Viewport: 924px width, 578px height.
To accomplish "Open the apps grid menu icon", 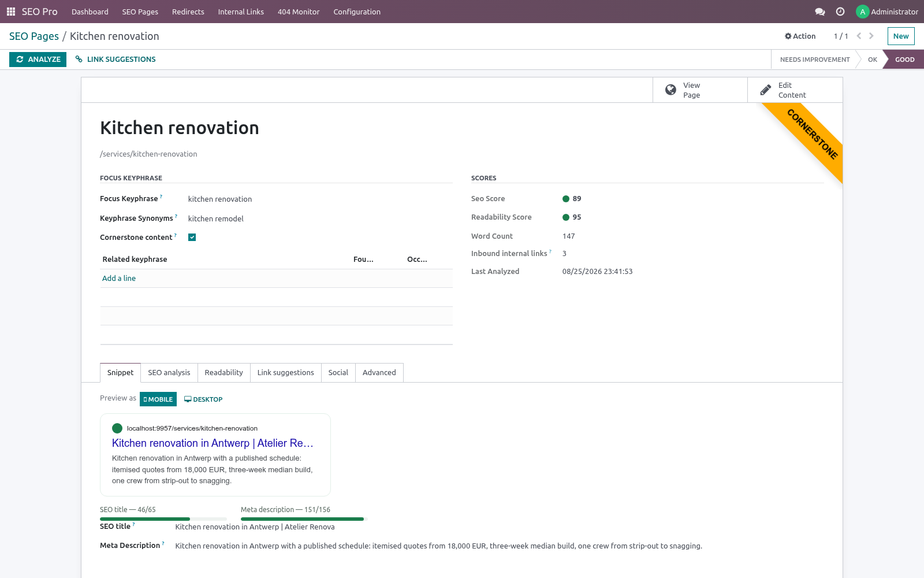I will pos(11,12).
